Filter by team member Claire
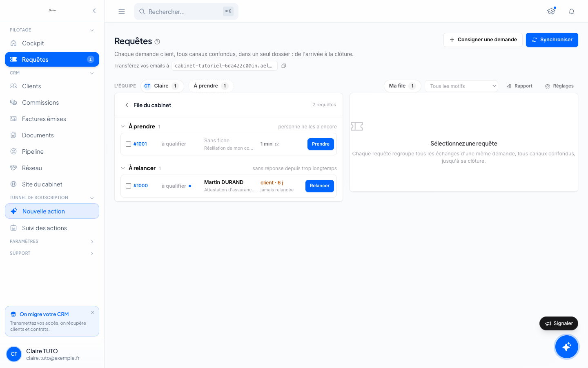588x368 pixels. coord(162,86)
